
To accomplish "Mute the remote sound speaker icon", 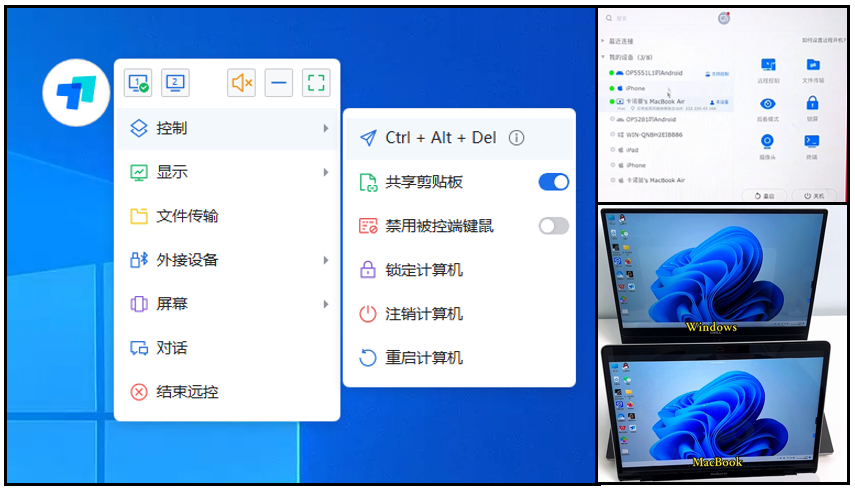I will click(x=241, y=83).
